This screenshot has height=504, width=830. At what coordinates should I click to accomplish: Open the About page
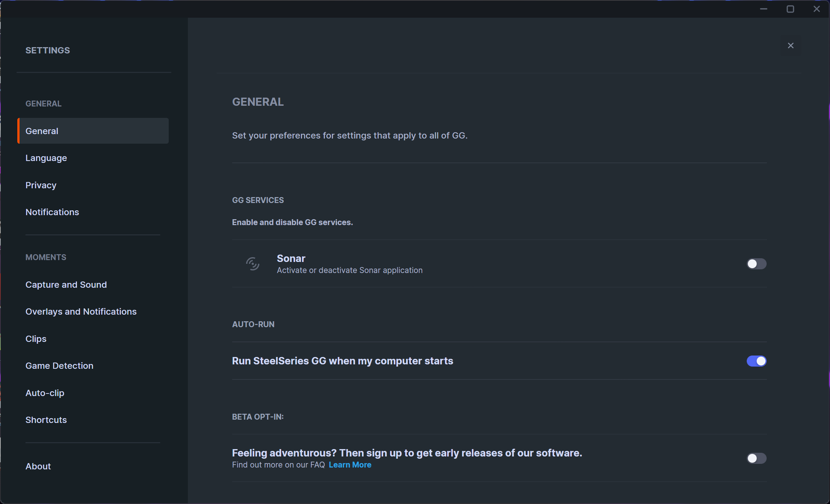(x=38, y=466)
